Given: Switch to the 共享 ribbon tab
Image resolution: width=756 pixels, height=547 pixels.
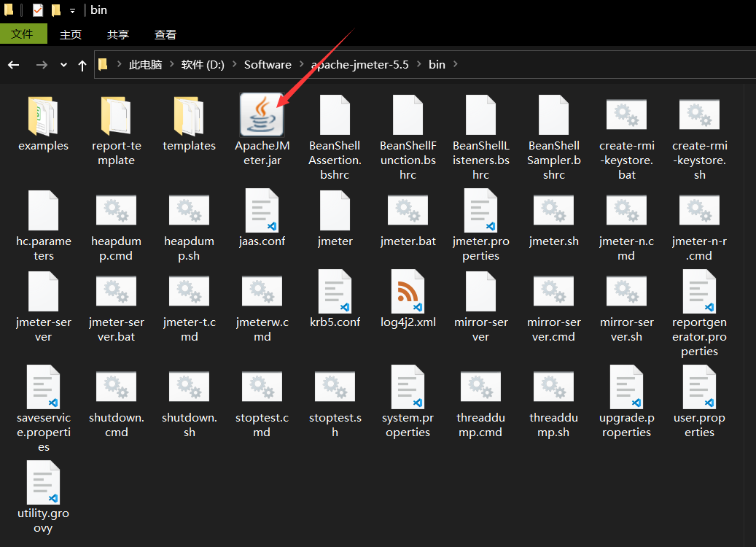Looking at the screenshot, I should point(117,35).
